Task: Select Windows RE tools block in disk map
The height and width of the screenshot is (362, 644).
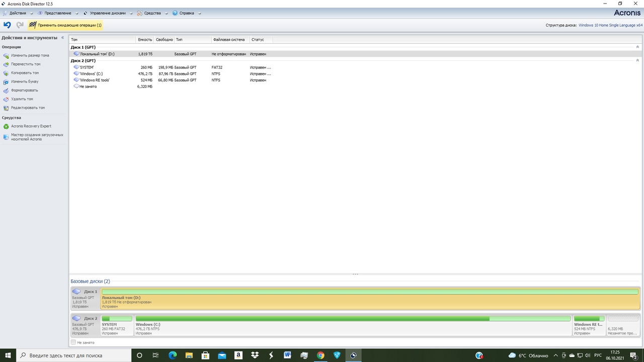Action: tap(589, 325)
